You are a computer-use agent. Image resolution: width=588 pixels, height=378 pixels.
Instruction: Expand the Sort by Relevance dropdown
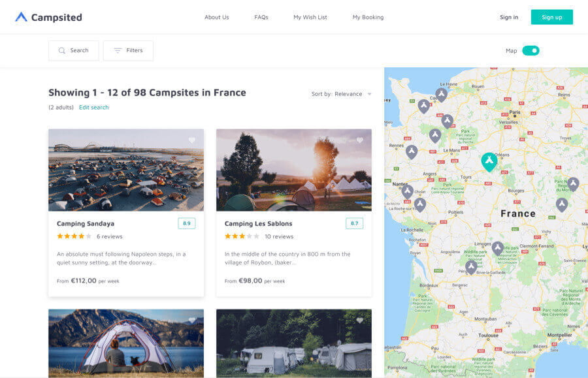point(341,94)
